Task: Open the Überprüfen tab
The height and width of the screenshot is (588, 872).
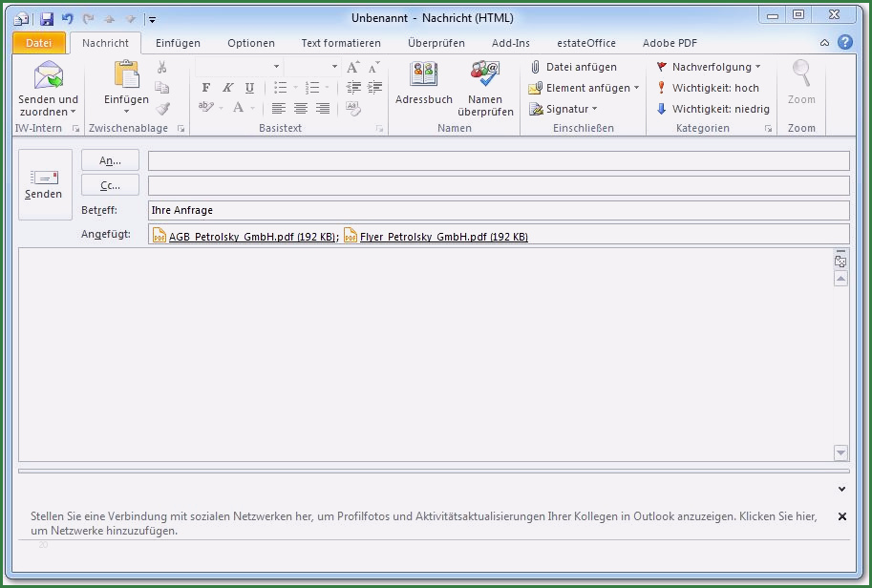Action: tap(436, 43)
